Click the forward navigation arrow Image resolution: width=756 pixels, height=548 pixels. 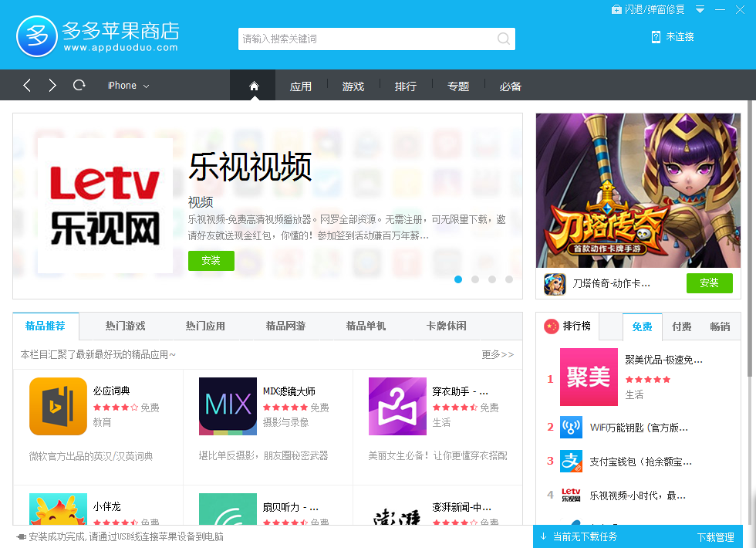[x=52, y=86]
